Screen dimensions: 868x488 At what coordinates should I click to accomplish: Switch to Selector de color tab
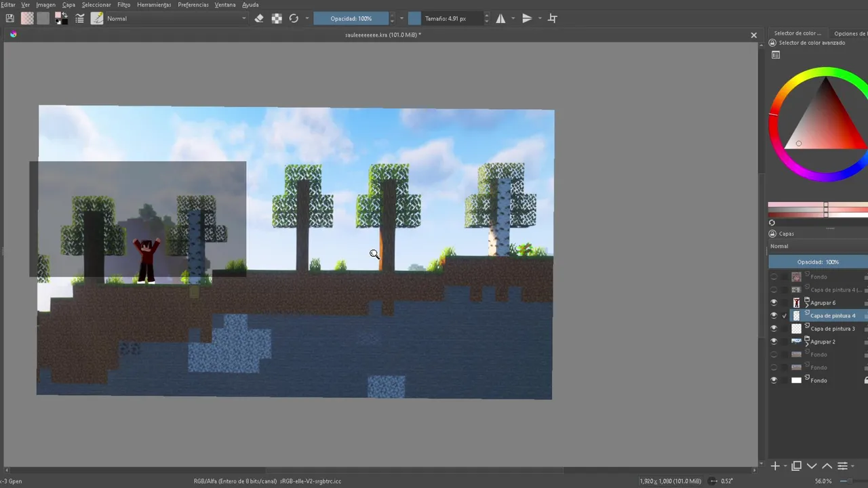click(x=797, y=33)
